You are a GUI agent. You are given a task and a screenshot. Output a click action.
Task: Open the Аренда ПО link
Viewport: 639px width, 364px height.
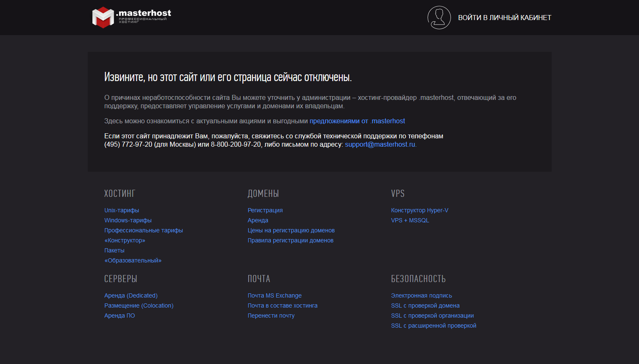pyautogui.click(x=120, y=316)
